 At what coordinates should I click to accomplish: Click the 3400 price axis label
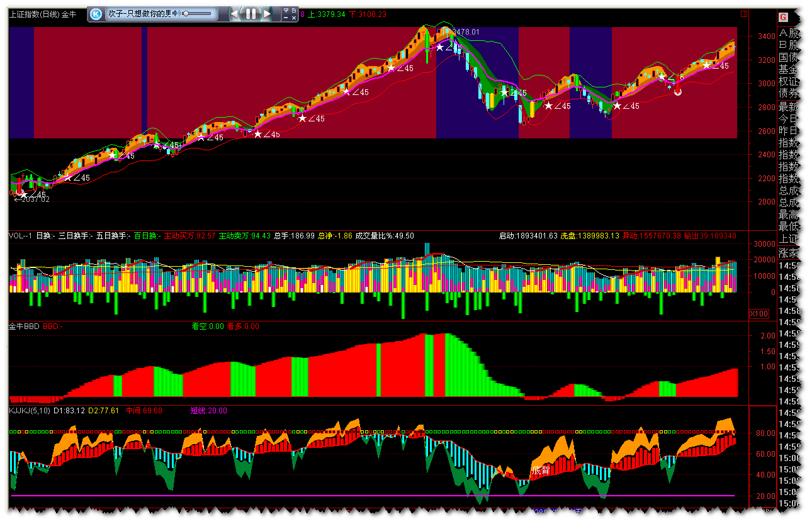tap(767, 36)
